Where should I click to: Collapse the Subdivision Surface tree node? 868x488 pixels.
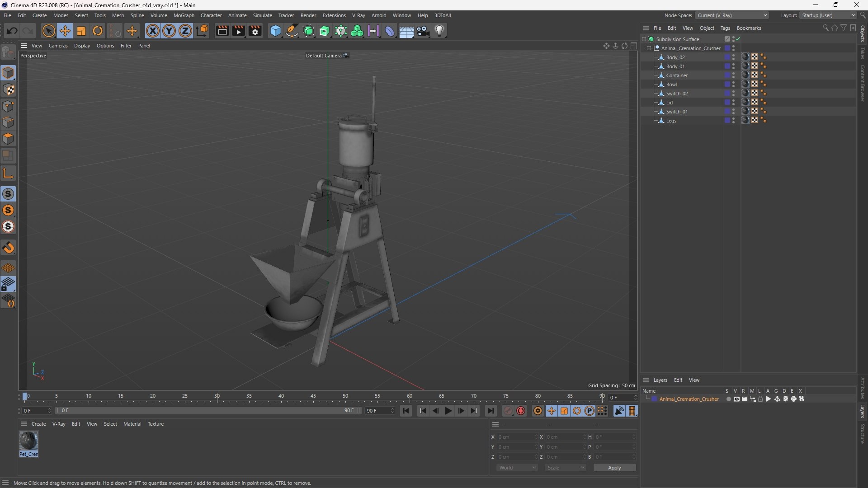[644, 39]
